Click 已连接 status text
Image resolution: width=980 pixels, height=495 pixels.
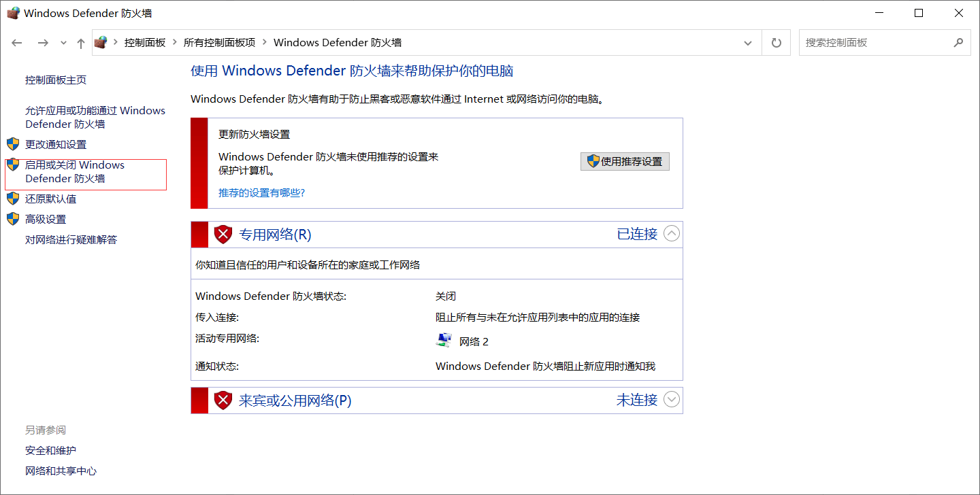point(637,234)
